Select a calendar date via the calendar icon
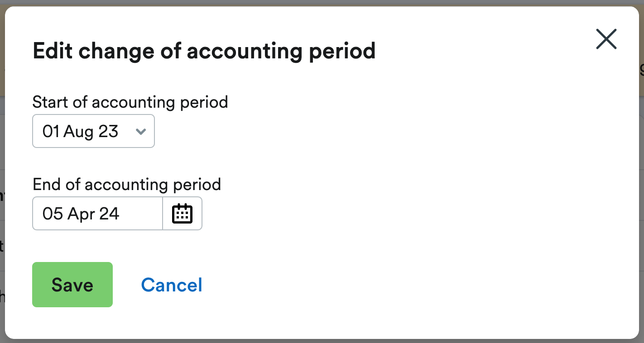 pyautogui.click(x=182, y=213)
